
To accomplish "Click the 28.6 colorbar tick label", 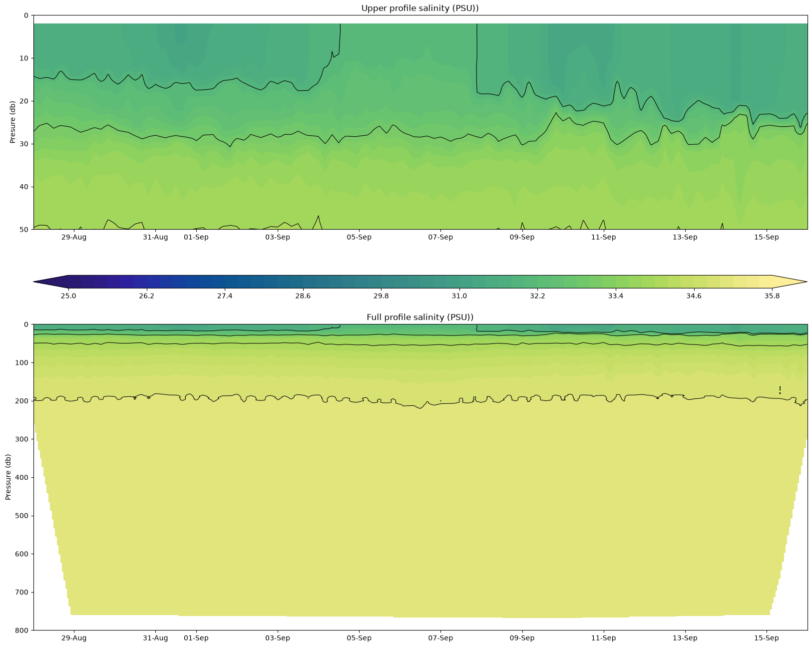I will click(303, 296).
